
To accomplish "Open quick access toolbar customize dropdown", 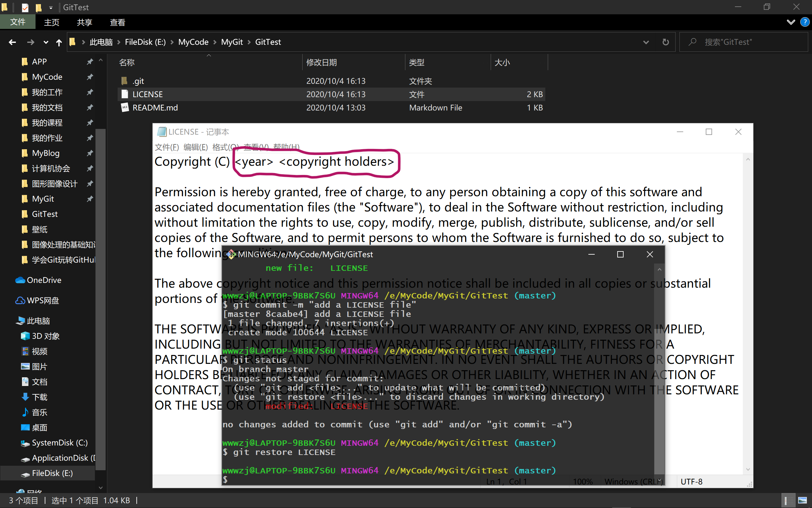I will [51, 7].
